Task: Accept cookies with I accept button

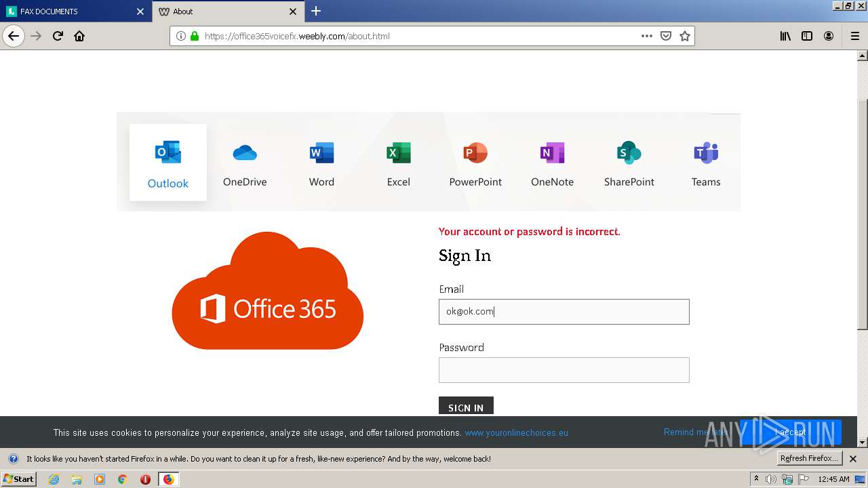Action: click(x=791, y=432)
